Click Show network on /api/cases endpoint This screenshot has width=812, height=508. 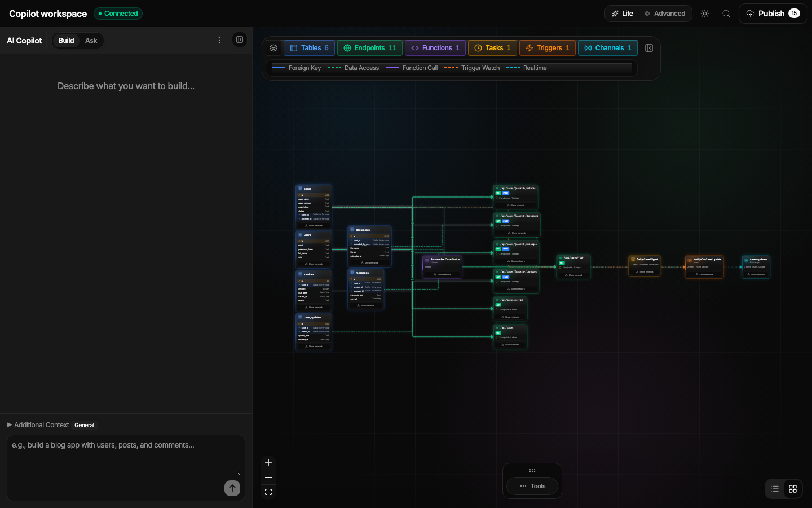[510, 344]
